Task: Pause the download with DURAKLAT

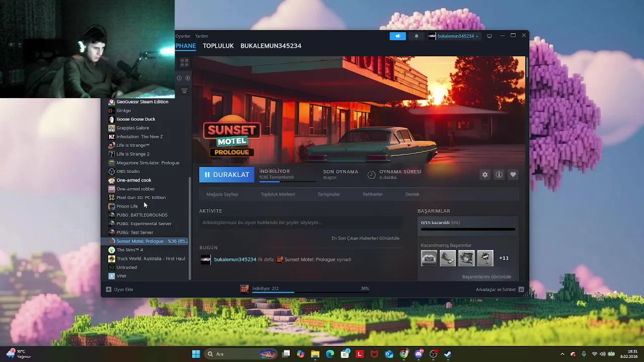Action: click(227, 174)
